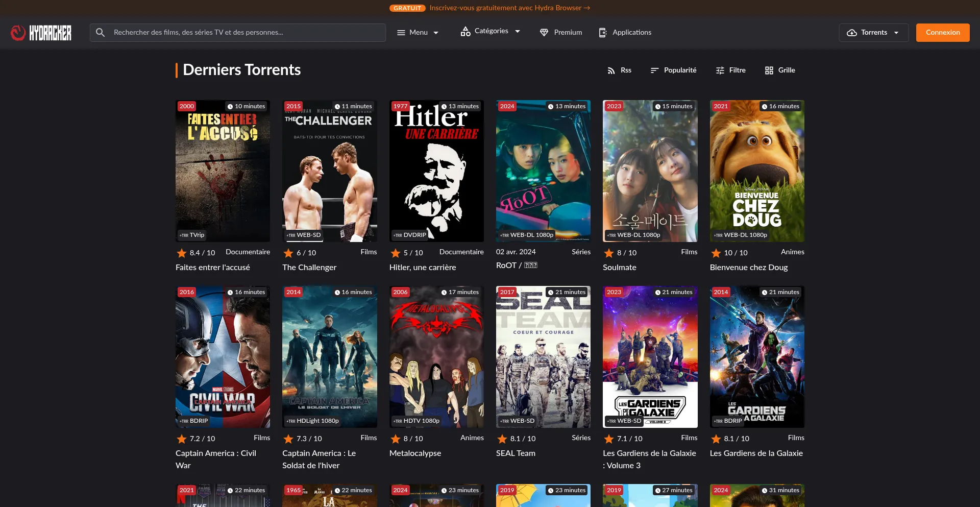
Task: Click the GRATUIT badge in banner
Action: pos(407,8)
